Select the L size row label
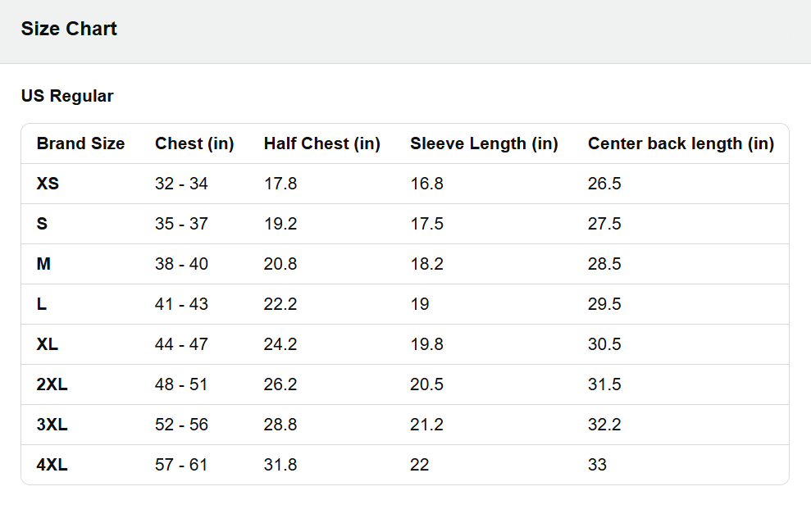This screenshot has width=811, height=532. [41, 304]
